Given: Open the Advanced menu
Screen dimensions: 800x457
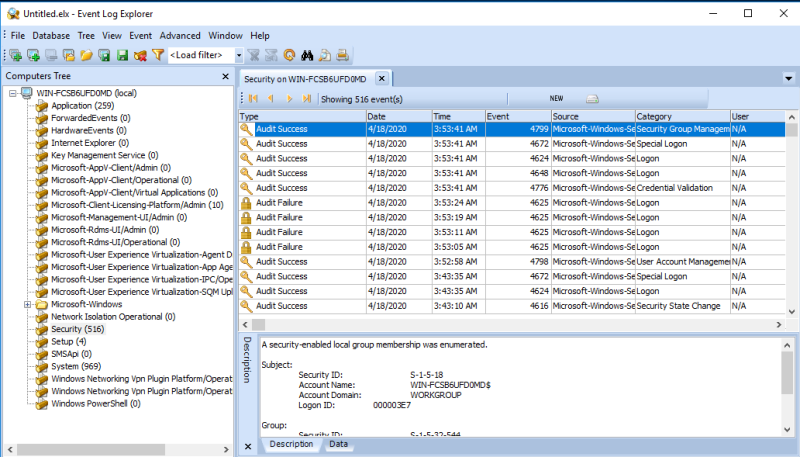Looking at the screenshot, I should pos(180,36).
